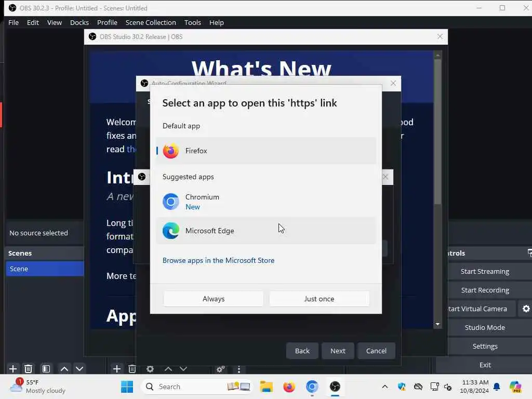Click Exit in Controls dock
Viewport: 532px width, 399px height.
(x=485, y=365)
